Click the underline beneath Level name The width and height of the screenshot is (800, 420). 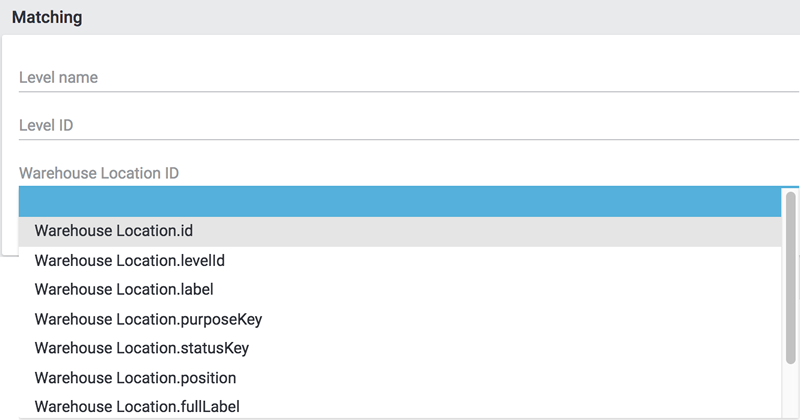coord(400,92)
